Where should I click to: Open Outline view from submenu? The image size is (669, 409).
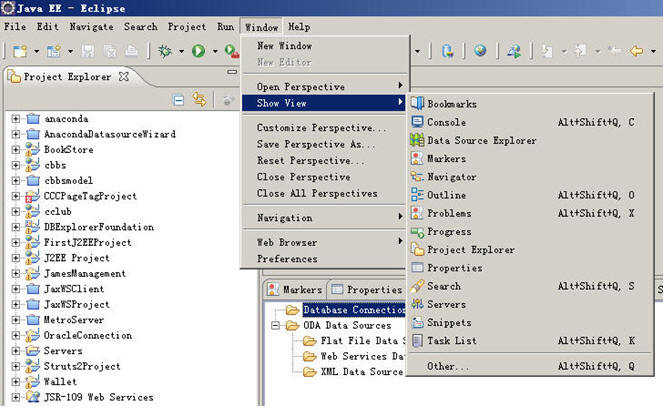pos(530,195)
